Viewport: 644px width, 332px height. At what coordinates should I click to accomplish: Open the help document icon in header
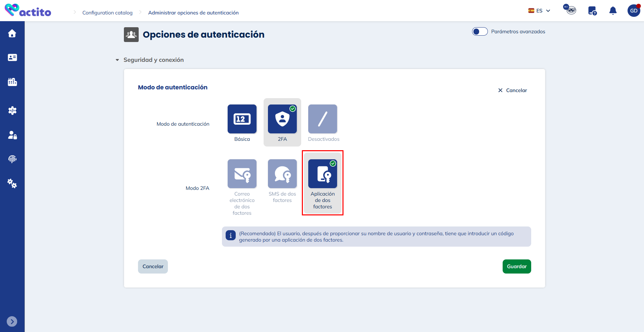click(592, 11)
